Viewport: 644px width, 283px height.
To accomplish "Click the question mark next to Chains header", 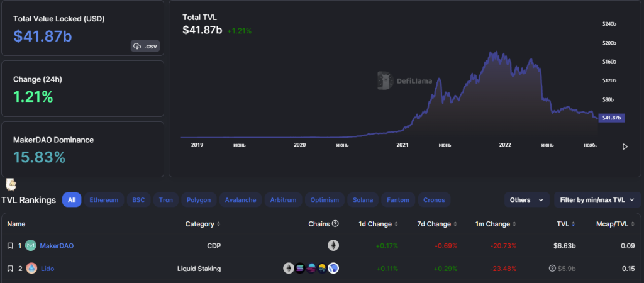I will [x=335, y=223].
